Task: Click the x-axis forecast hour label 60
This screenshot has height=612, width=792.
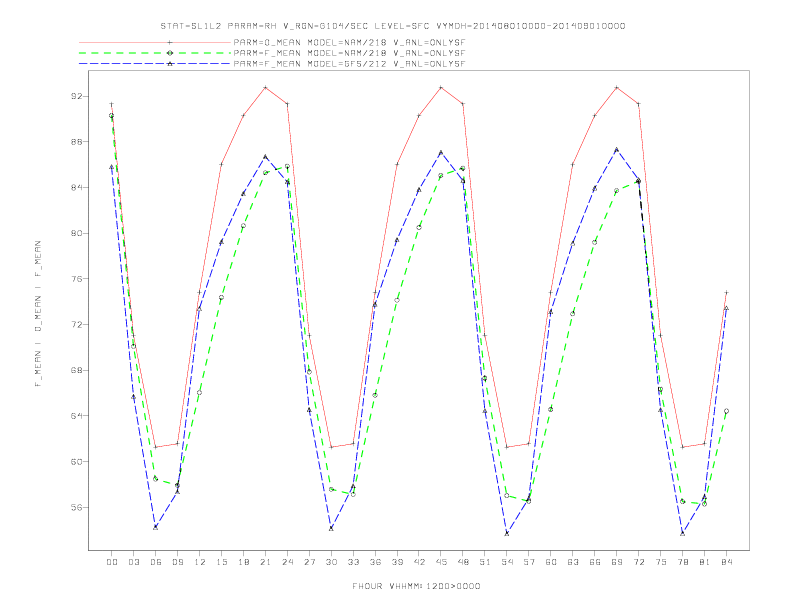Action: [x=551, y=562]
